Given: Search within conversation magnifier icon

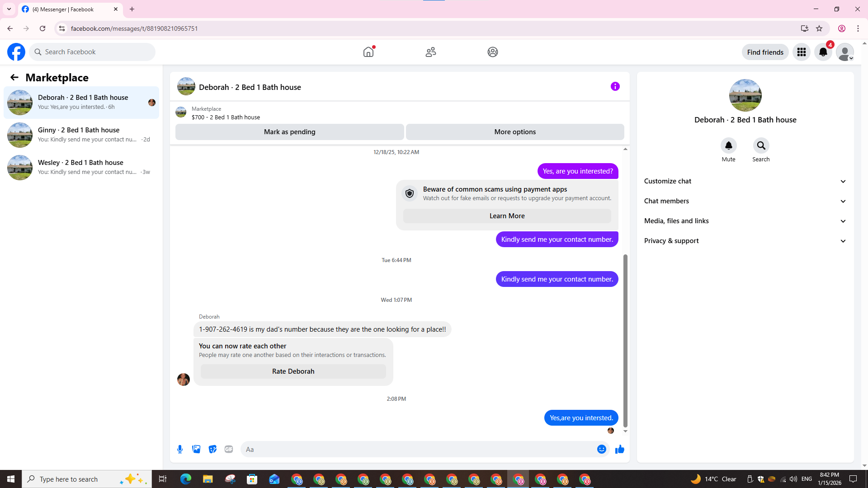Looking at the screenshot, I should coord(761,145).
